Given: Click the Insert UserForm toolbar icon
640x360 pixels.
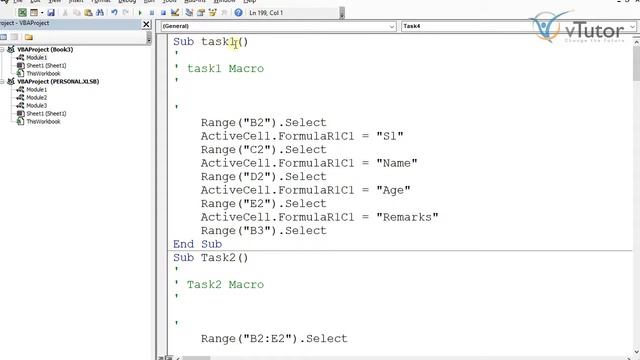Looking at the screenshot, I should [x=34, y=13].
